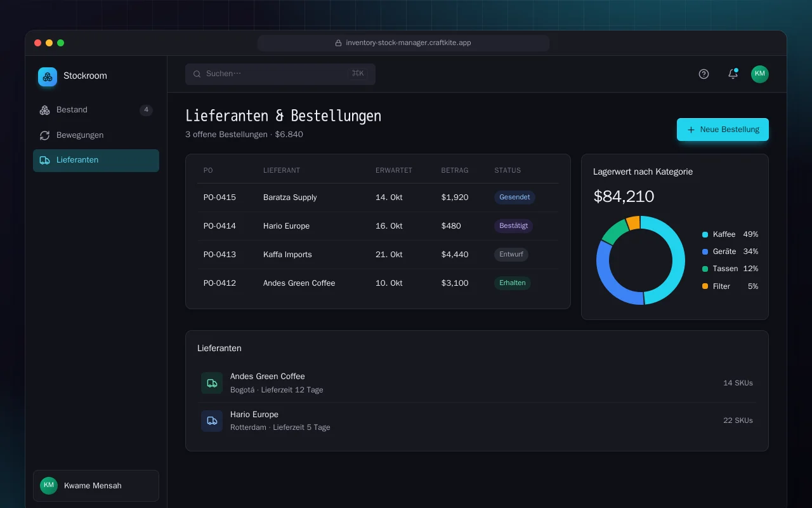Click the Filter orange legend swatch
Image resolution: width=812 pixels, height=508 pixels.
click(x=705, y=286)
